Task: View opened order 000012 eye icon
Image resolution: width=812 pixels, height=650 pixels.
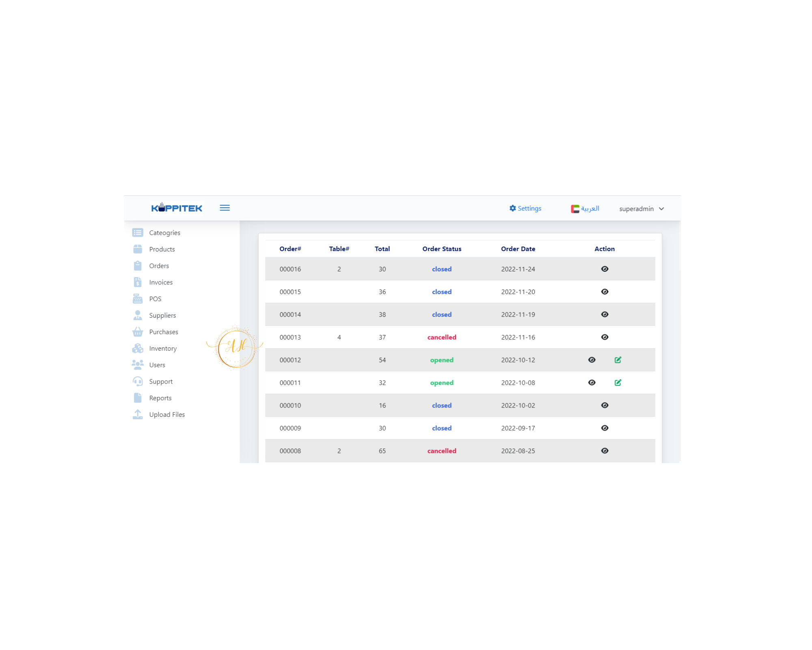Action: point(592,360)
